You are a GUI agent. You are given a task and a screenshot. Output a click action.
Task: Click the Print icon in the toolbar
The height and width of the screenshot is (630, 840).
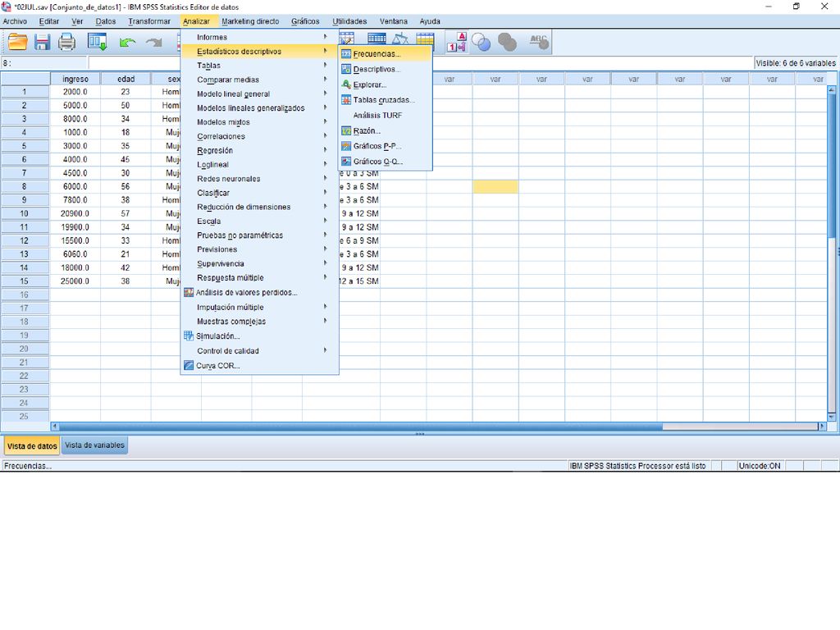pos(66,42)
